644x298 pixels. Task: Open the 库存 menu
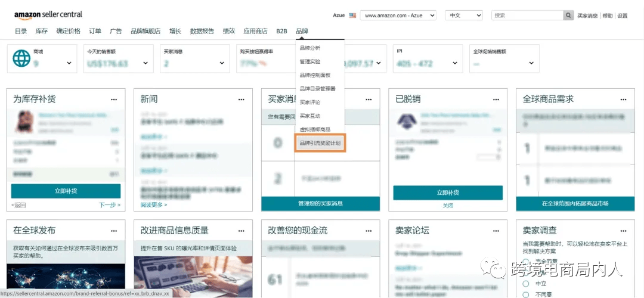coord(42,31)
